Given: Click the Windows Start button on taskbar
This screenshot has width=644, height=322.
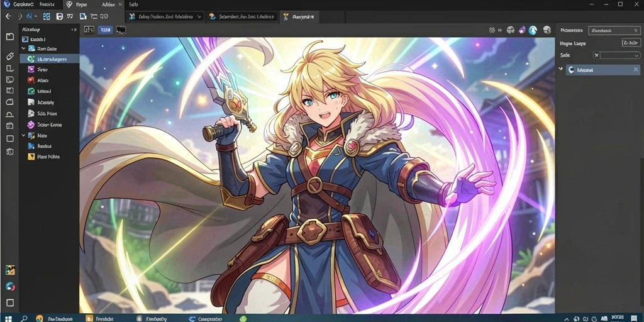Looking at the screenshot, I should [x=8, y=318].
